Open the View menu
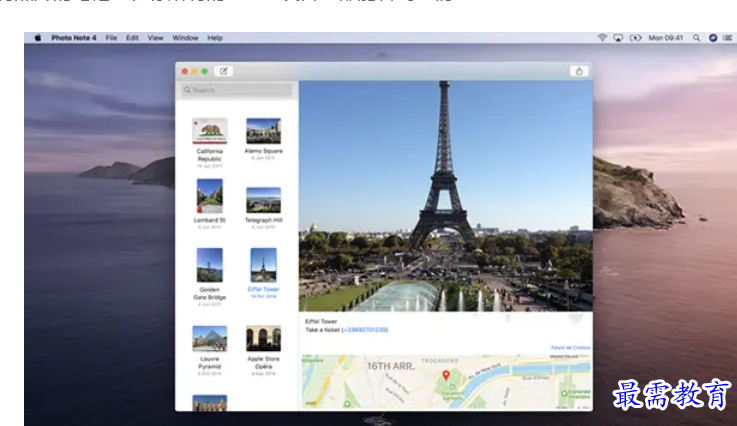 pos(156,38)
